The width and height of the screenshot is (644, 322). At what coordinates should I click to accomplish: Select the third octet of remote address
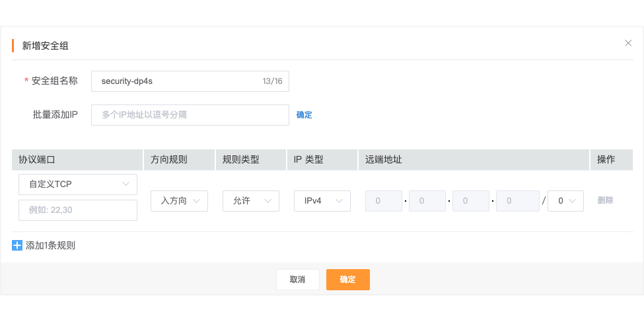[x=471, y=201]
